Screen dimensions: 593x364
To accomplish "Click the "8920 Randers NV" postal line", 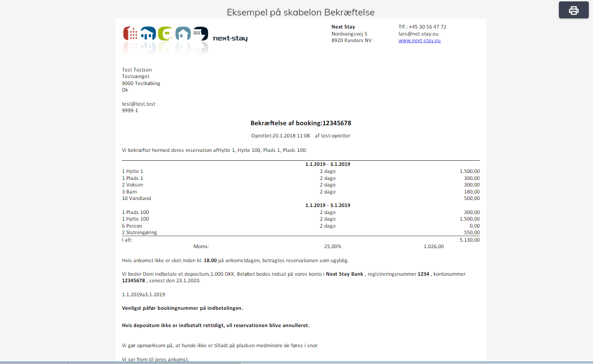I will point(352,41).
